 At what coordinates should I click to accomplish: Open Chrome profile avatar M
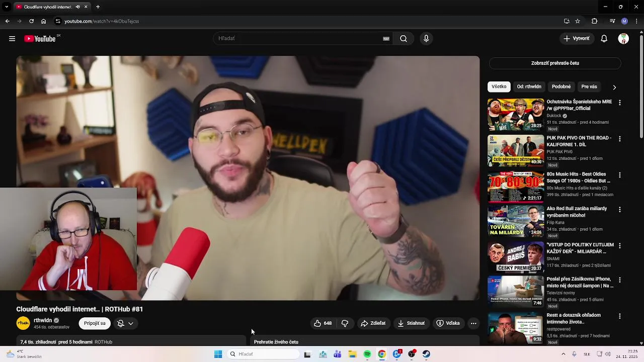pyautogui.click(x=624, y=21)
